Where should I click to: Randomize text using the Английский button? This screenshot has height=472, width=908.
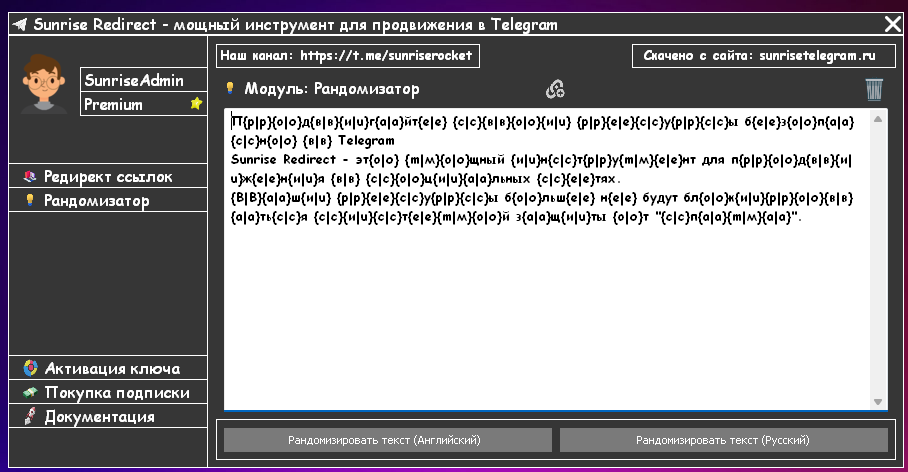click(387, 440)
